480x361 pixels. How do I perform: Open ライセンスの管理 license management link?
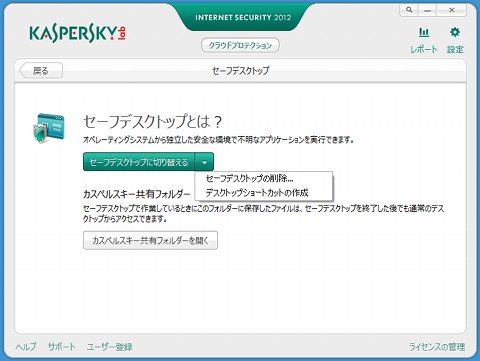(437, 347)
